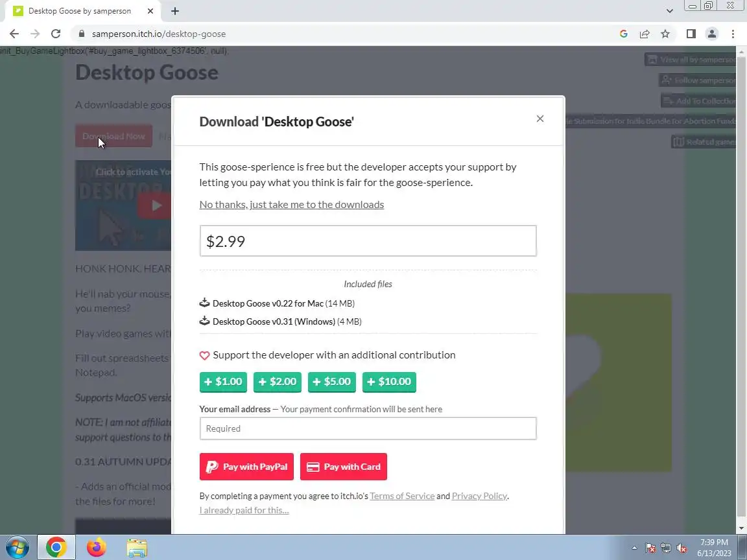Image resolution: width=747 pixels, height=560 pixels.
Task: Click the Chrome taskbar icon
Action: pyautogui.click(x=56, y=547)
